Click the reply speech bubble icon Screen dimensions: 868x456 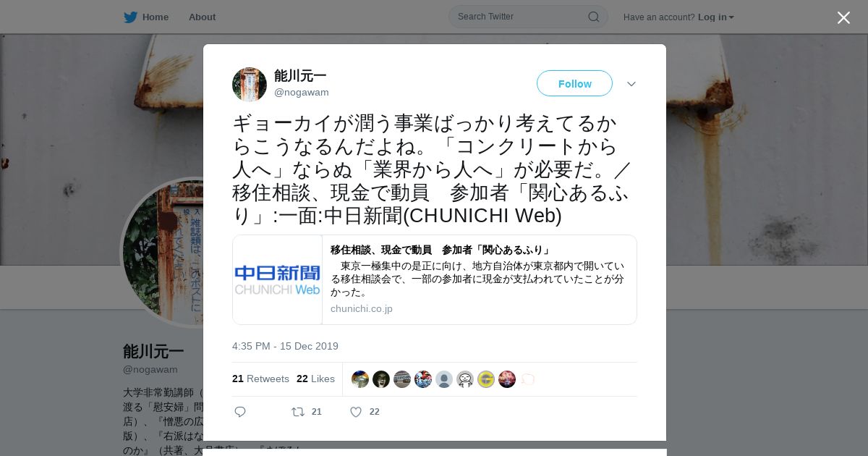click(240, 412)
